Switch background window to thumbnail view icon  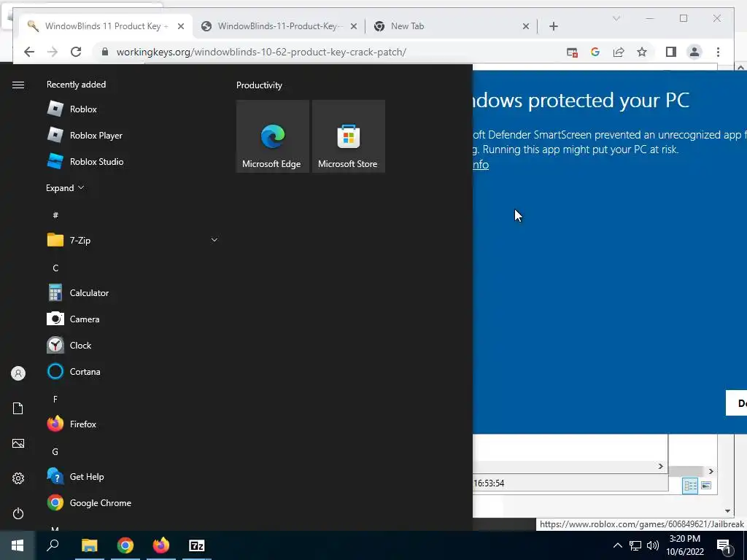coord(706,486)
